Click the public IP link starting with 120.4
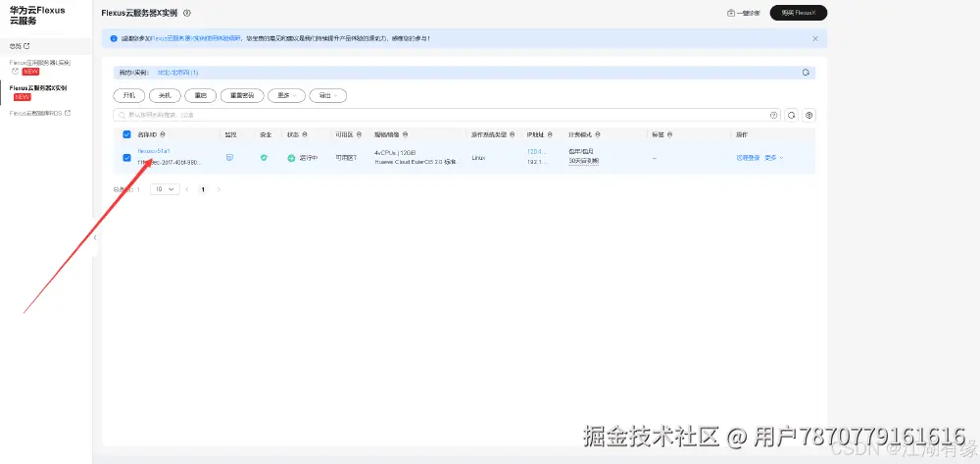The width and height of the screenshot is (980, 464). click(537, 151)
